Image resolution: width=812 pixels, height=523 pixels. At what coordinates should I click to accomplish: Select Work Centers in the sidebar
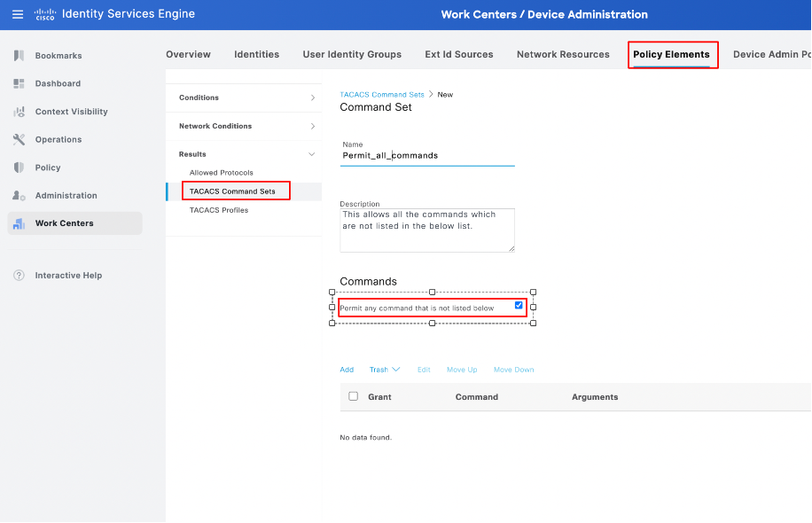pos(75,223)
